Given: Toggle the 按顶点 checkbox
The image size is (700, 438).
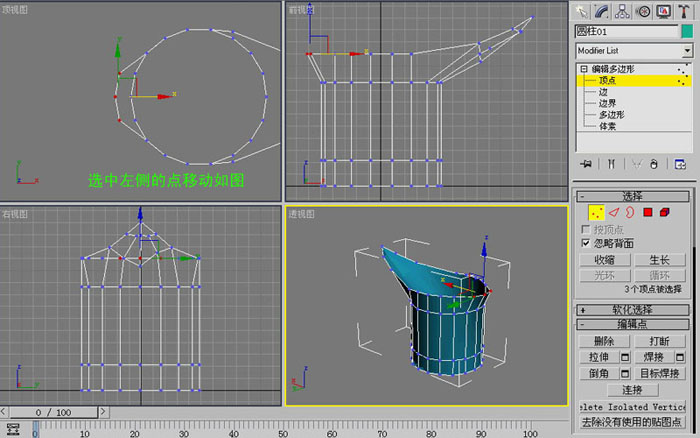Looking at the screenshot, I should click(x=586, y=229).
